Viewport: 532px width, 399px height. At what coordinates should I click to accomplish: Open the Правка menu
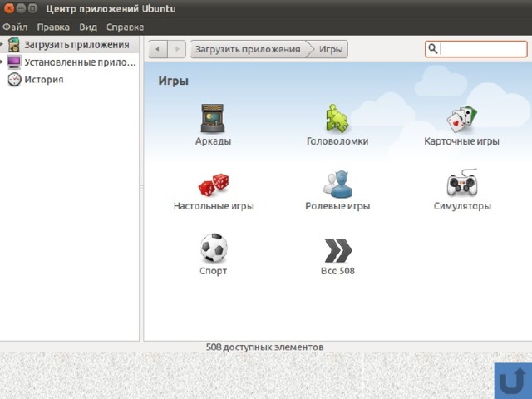pos(53,27)
